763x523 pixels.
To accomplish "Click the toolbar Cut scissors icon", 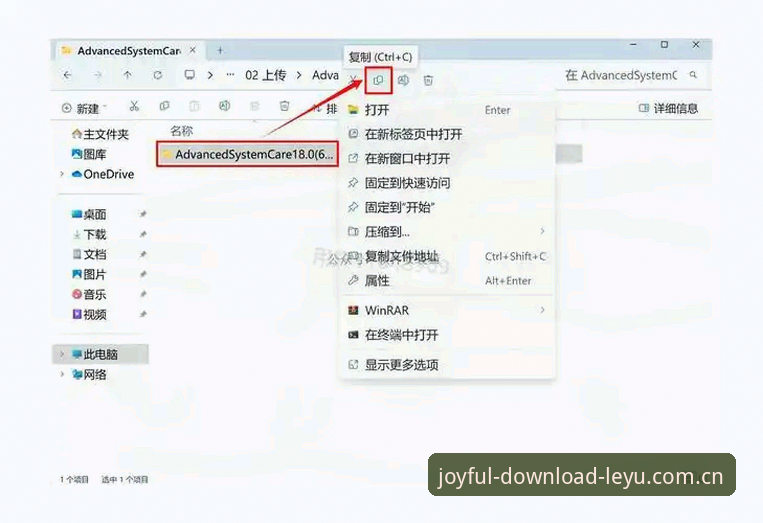I will (x=134, y=106).
